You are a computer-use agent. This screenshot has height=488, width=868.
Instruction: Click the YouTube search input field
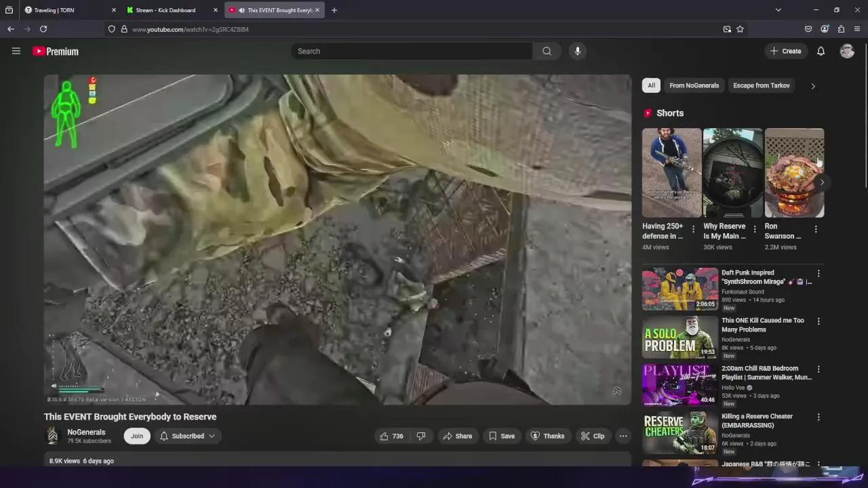click(x=412, y=51)
